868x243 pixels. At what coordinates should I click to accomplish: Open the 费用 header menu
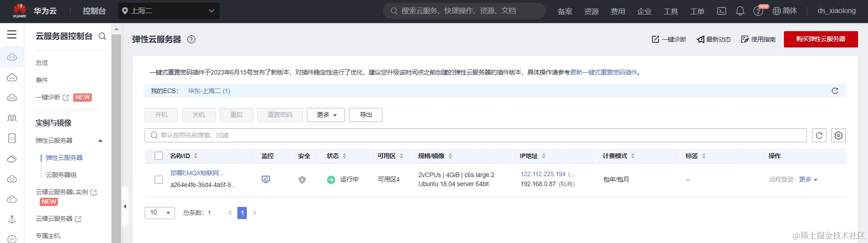[x=618, y=11]
